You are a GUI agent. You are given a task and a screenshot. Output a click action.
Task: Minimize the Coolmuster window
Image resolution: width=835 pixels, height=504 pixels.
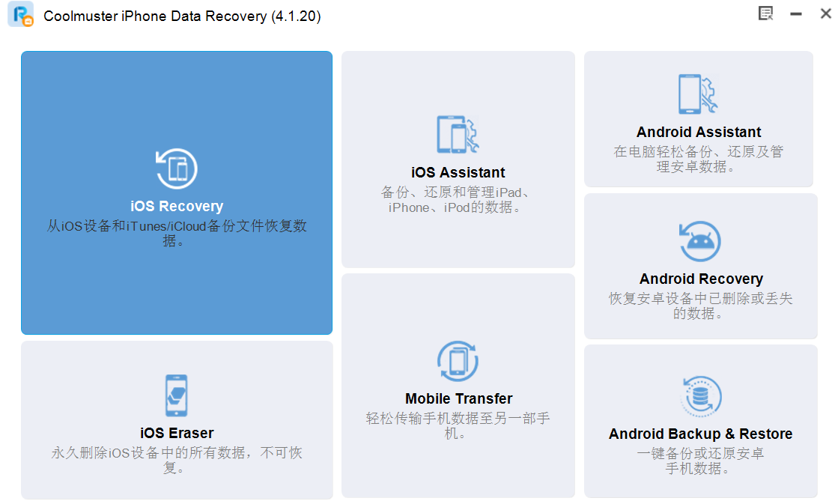click(795, 13)
